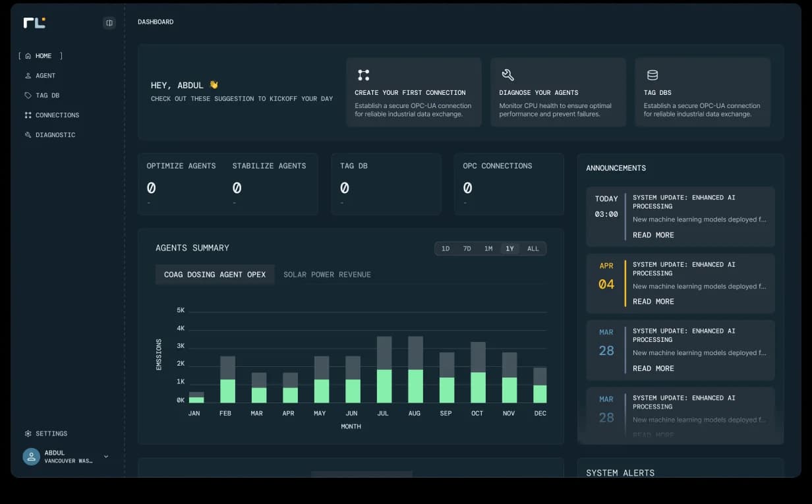Click the AUG bar in the chart
Screen dimensions: 812x504
pyautogui.click(x=415, y=370)
